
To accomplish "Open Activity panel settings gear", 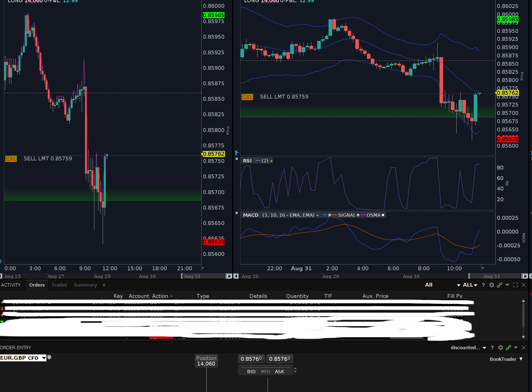I will pyautogui.click(x=492, y=285).
